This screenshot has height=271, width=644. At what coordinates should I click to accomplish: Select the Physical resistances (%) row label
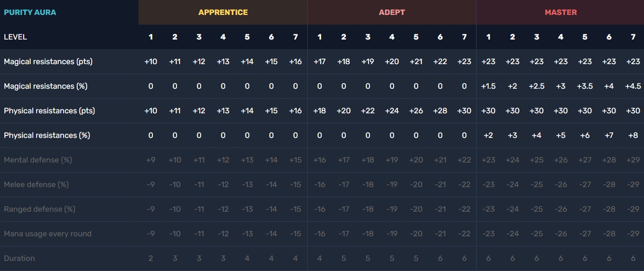[x=47, y=135]
